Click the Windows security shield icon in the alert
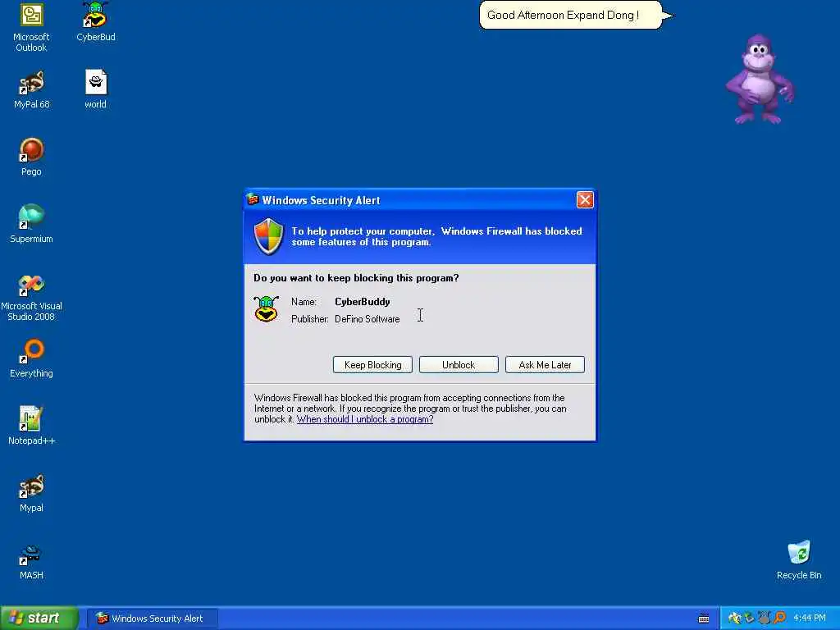The image size is (840, 630). pyautogui.click(x=268, y=236)
